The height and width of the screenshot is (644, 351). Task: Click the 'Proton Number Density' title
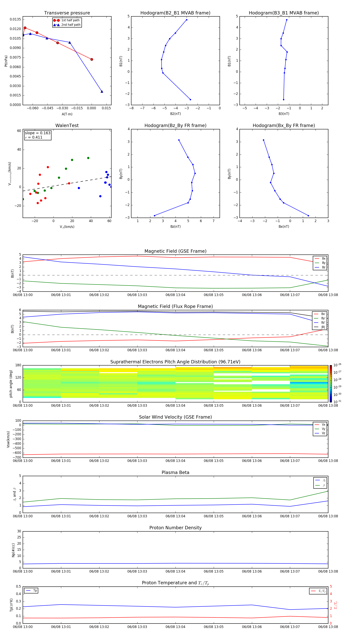coord(175,528)
